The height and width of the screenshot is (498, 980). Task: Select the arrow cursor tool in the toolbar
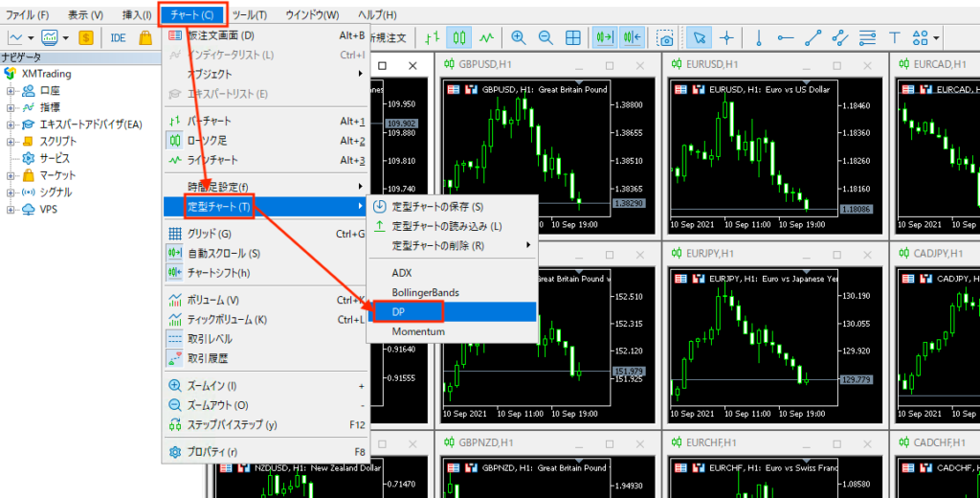pos(700,38)
